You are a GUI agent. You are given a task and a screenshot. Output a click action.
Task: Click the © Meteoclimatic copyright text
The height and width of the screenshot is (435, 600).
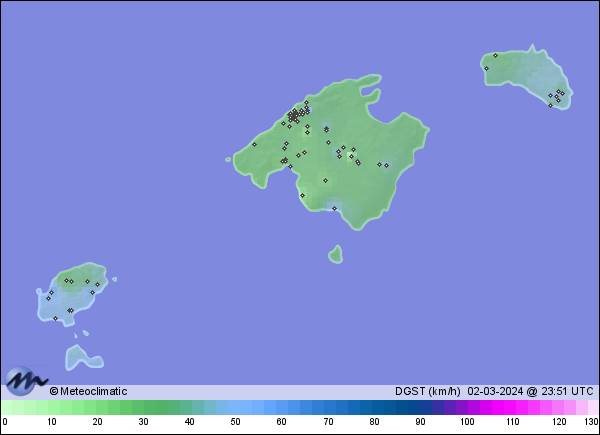coord(88,391)
